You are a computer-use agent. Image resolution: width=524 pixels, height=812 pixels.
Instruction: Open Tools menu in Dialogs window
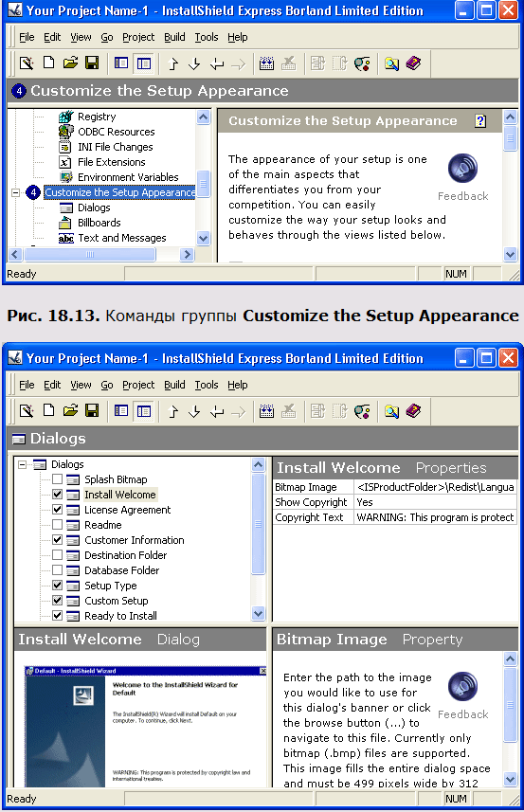pos(206,385)
